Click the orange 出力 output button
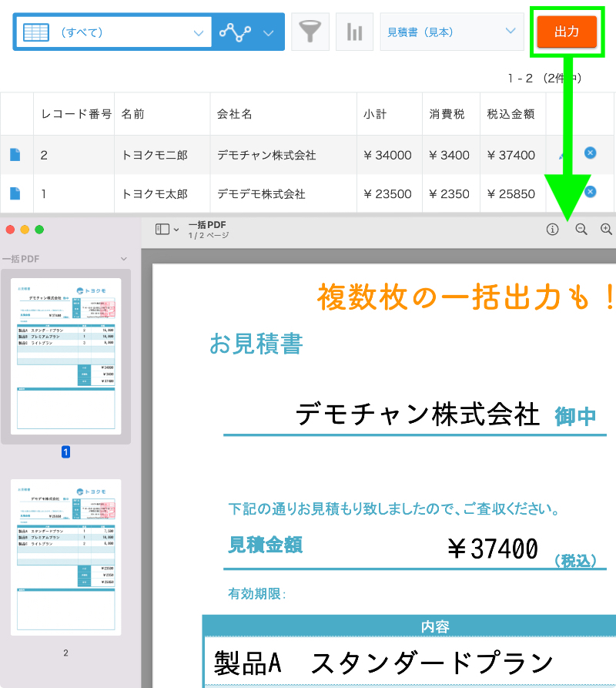This screenshot has height=688, width=616. [567, 32]
